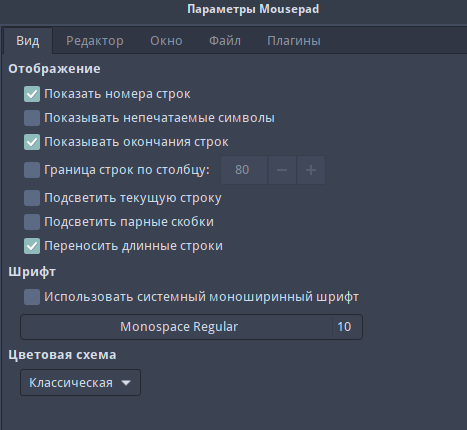Viewport: 467px width, 430px height.
Task: Enable Показывать непечатаемые символы checkbox
Action: coord(32,118)
